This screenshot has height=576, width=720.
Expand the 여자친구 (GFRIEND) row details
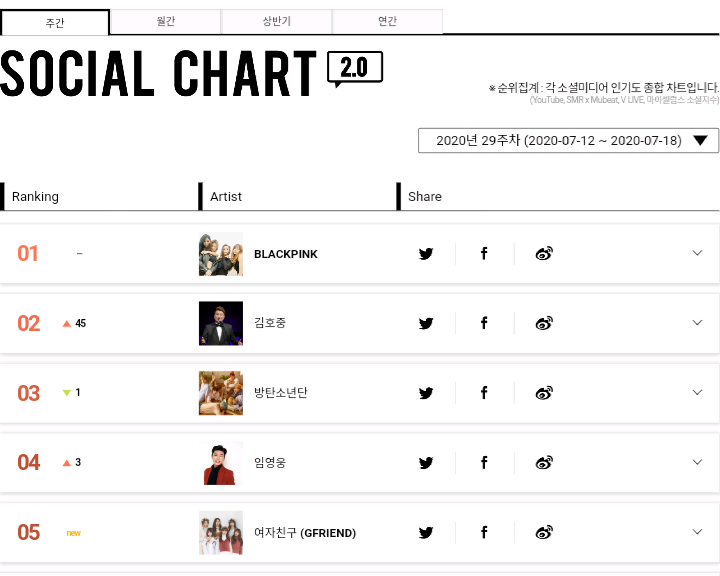click(698, 531)
